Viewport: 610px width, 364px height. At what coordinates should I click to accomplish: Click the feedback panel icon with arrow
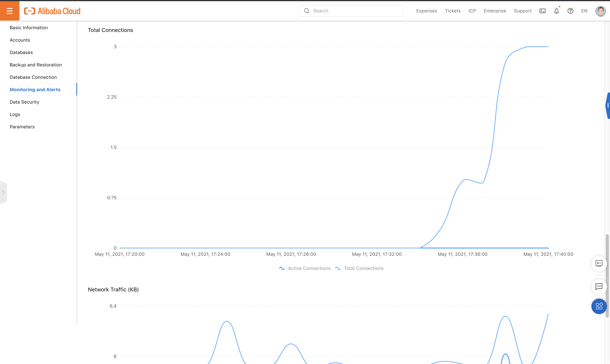[x=599, y=264]
